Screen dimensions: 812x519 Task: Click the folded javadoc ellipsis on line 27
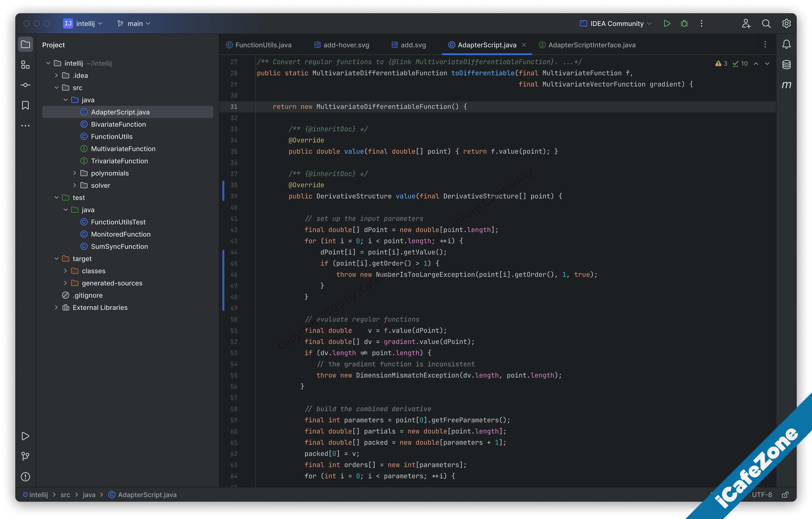coord(569,62)
